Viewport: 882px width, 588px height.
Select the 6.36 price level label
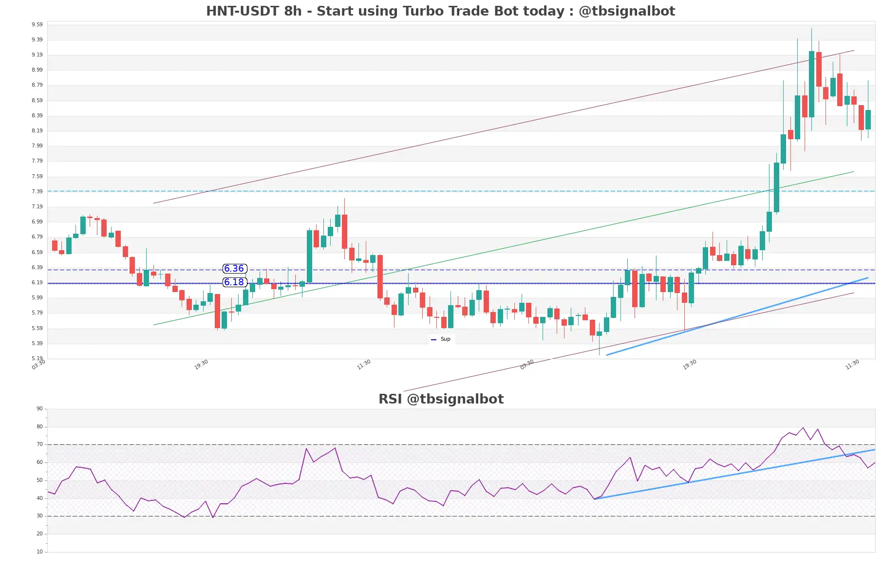[x=234, y=269]
